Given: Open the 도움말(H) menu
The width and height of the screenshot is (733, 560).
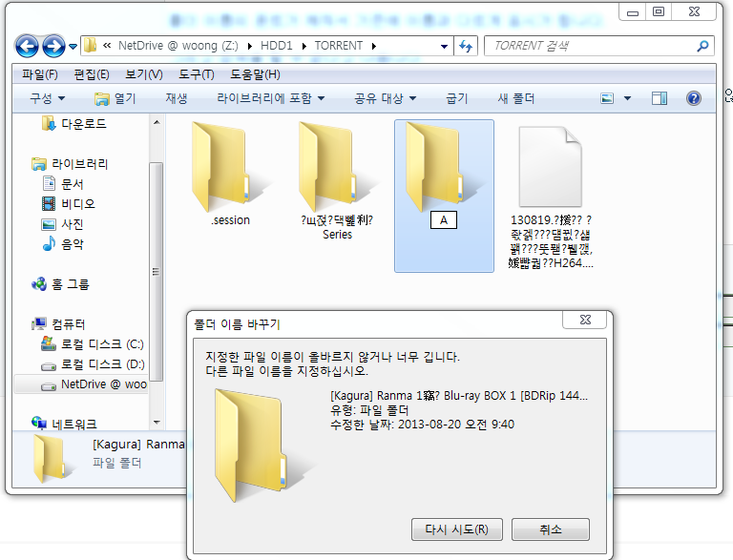Looking at the screenshot, I should (x=255, y=74).
